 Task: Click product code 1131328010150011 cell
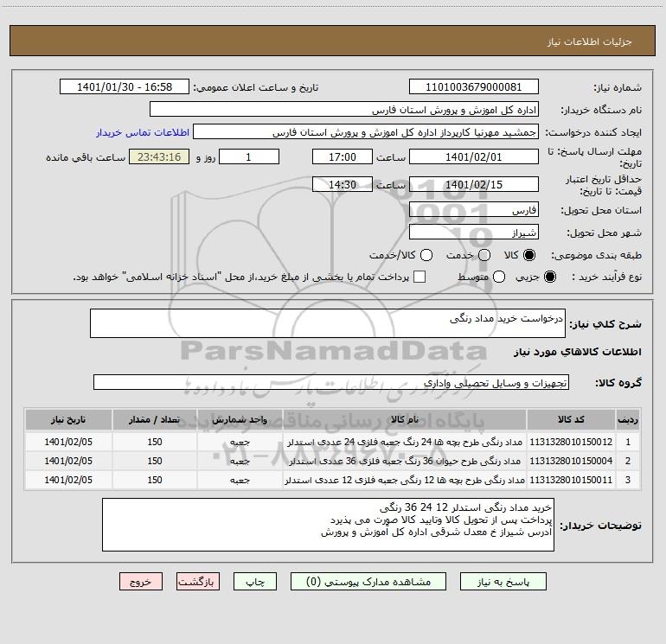point(571,480)
